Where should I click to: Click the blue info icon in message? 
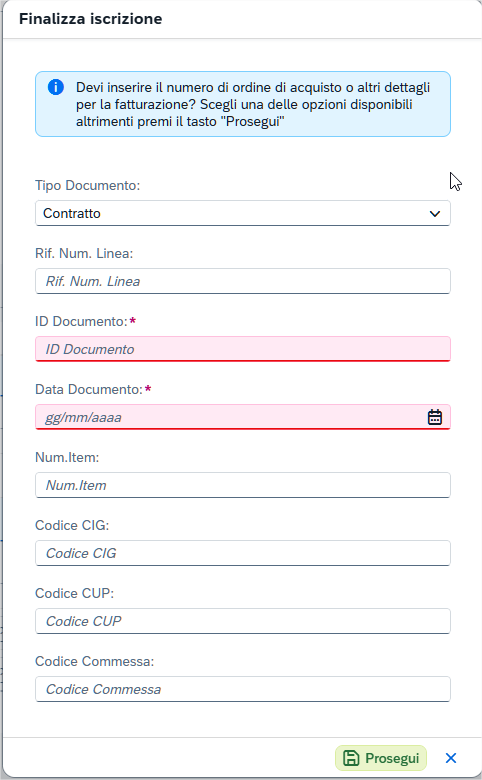pos(56,88)
